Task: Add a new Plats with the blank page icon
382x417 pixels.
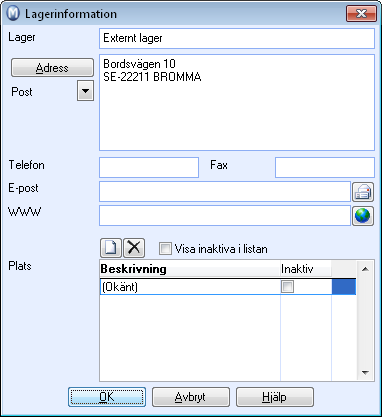Action: pyautogui.click(x=111, y=248)
